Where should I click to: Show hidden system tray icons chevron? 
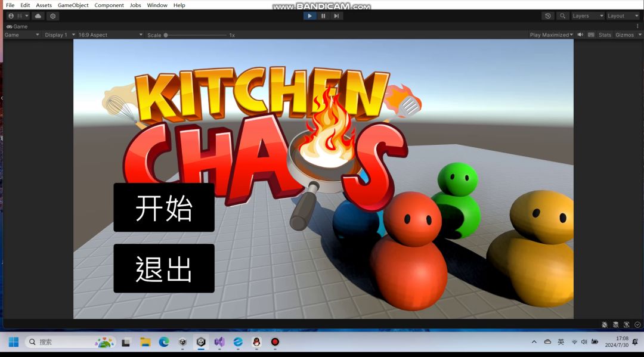[534, 342]
